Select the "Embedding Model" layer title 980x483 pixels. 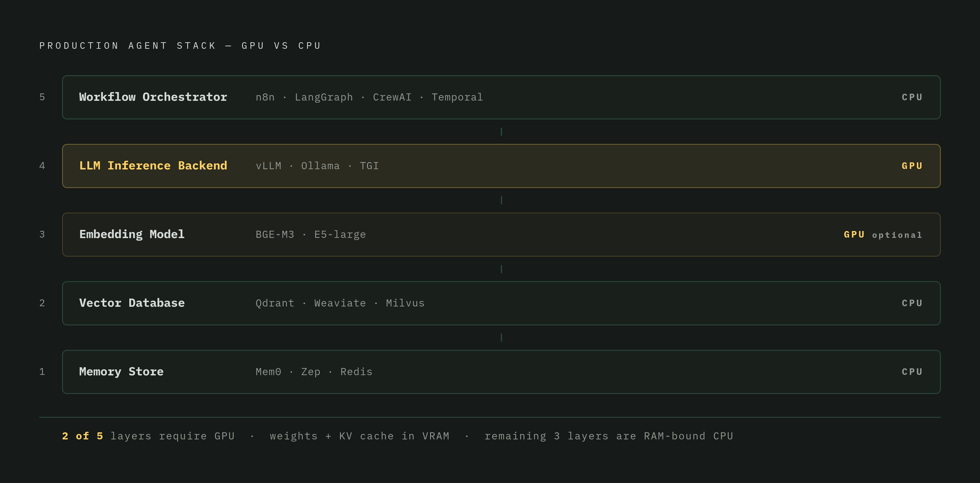pyautogui.click(x=132, y=235)
